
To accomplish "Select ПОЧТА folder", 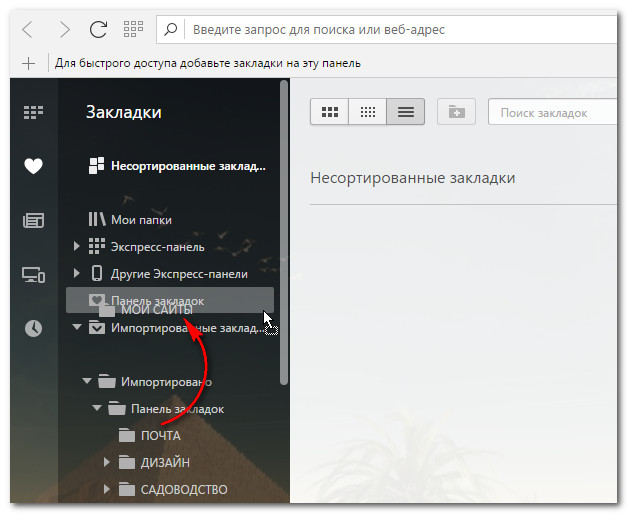I will coord(150,435).
